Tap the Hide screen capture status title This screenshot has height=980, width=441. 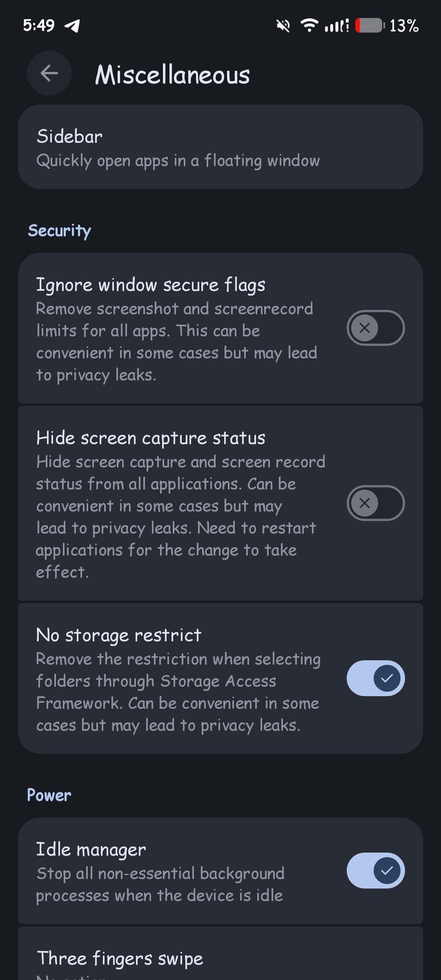pos(151,438)
